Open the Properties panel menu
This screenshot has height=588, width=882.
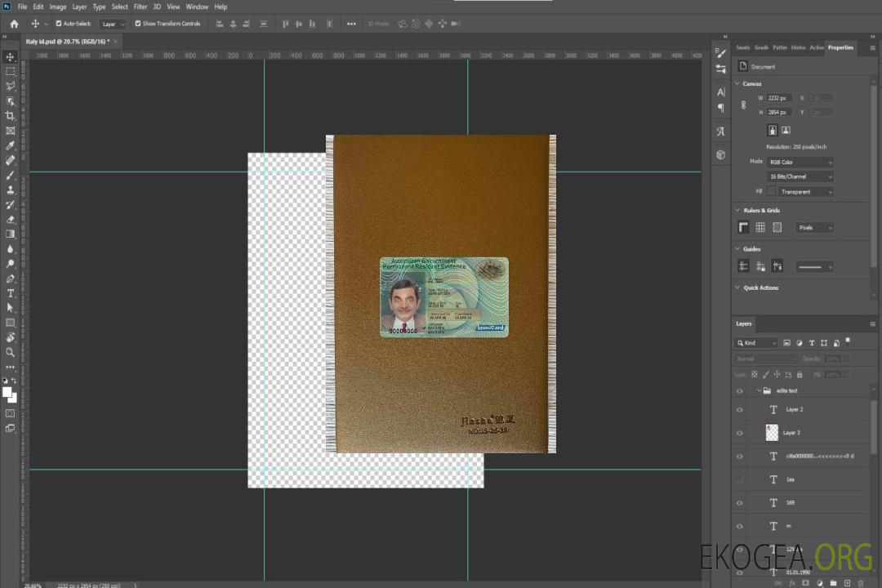click(872, 48)
